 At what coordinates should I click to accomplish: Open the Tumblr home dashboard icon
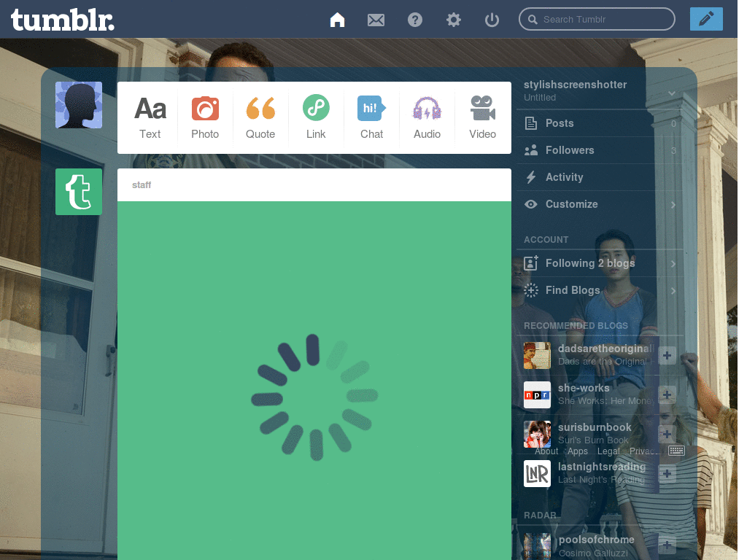[x=337, y=20]
